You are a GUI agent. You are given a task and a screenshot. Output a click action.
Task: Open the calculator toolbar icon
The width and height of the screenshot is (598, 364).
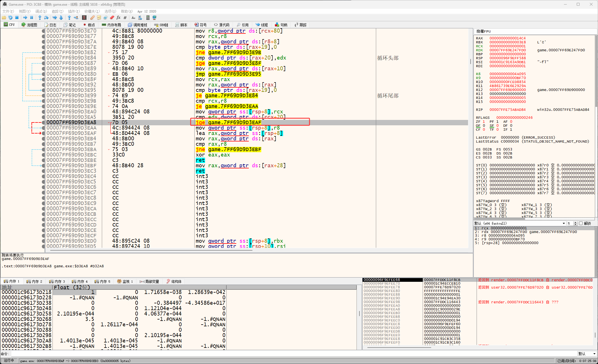pos(148,18)
